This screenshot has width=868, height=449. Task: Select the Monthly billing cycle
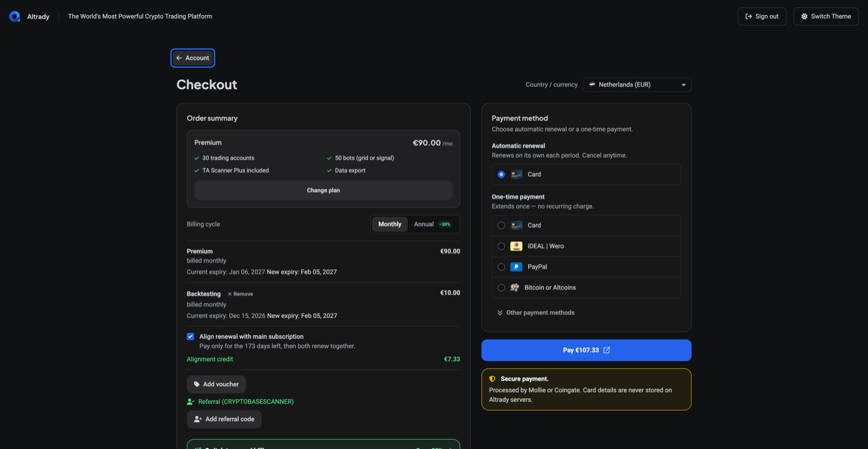pos(390,224)
